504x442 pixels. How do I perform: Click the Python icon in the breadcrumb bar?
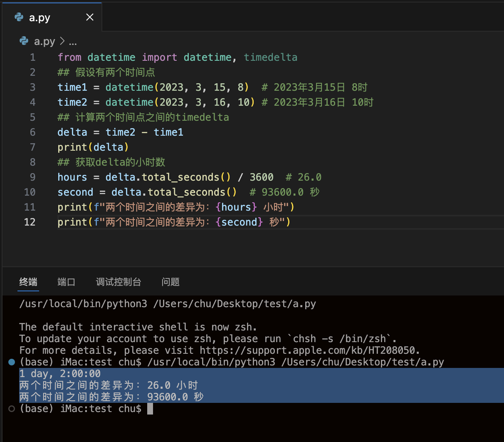24,41
